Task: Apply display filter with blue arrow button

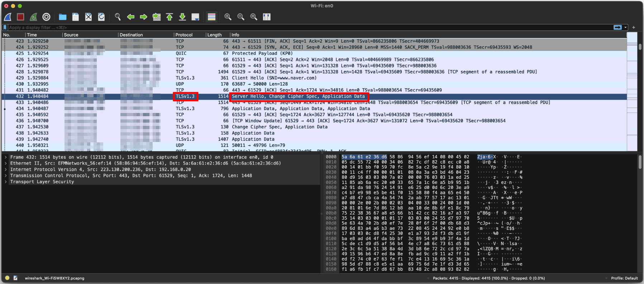Action: pyautogui.click(x=617, y=27)
